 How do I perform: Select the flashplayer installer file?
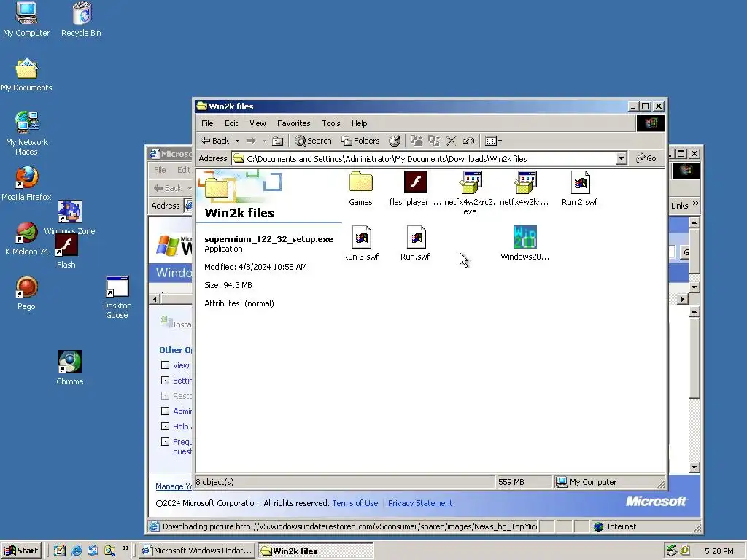(x=415, y=189)
